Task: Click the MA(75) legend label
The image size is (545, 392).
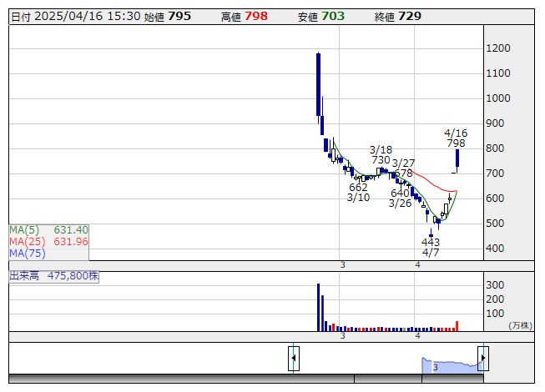Action: [x=27, y=254]
